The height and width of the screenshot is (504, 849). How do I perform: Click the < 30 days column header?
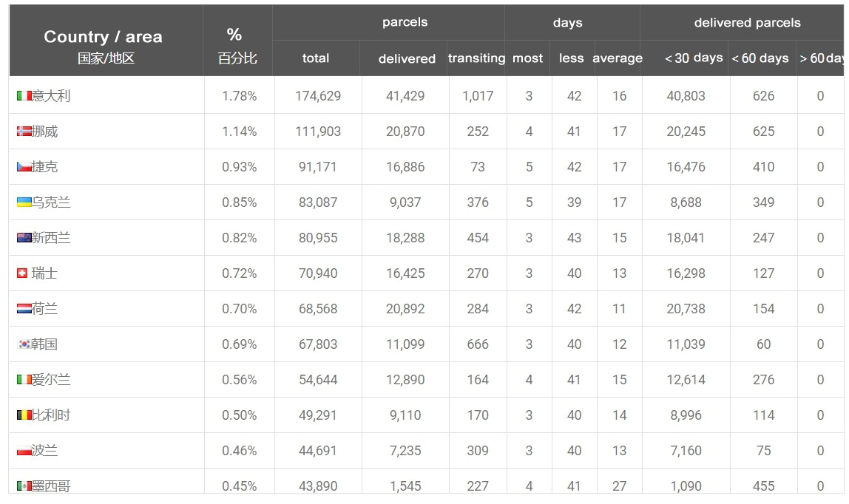point(694,58)
